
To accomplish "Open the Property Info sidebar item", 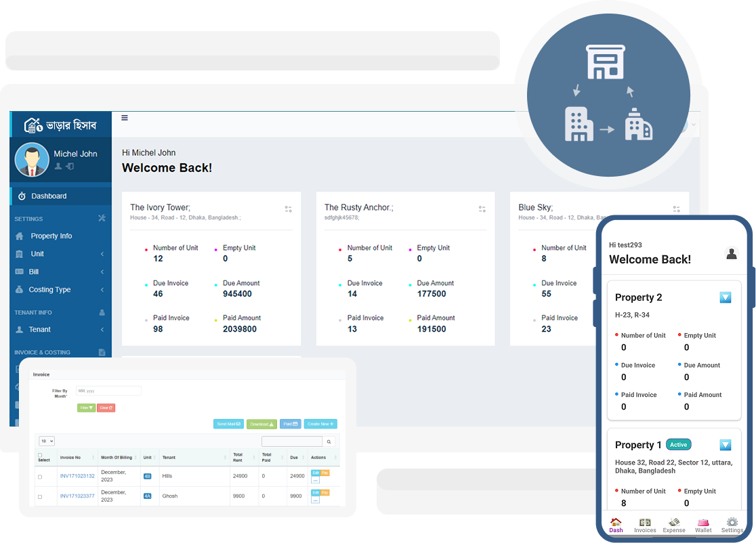I will click(x=60, y=236).
